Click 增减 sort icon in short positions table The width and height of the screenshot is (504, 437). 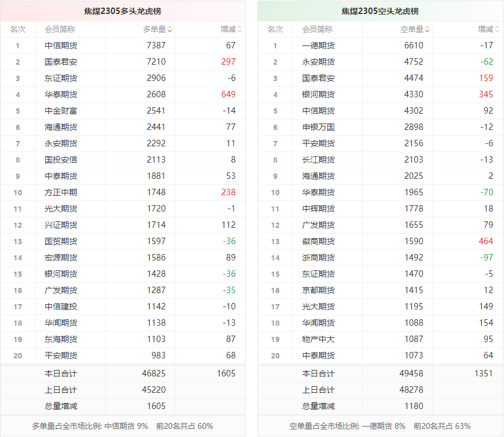click(x=497, y=29)
